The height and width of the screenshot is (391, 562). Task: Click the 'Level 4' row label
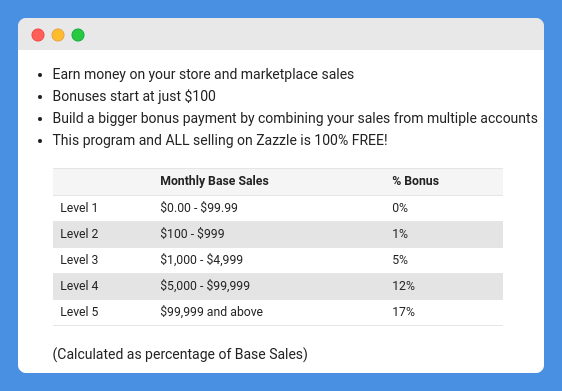(79, 286)
